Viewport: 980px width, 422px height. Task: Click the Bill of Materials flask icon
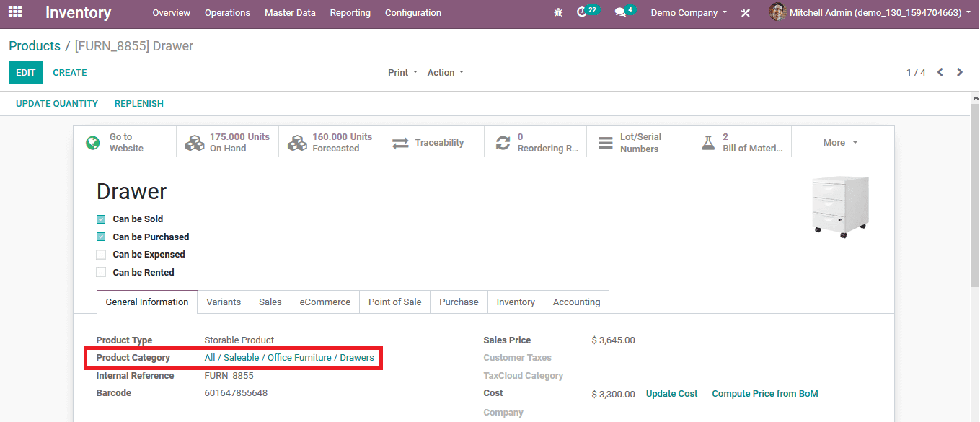pos(708,143)
